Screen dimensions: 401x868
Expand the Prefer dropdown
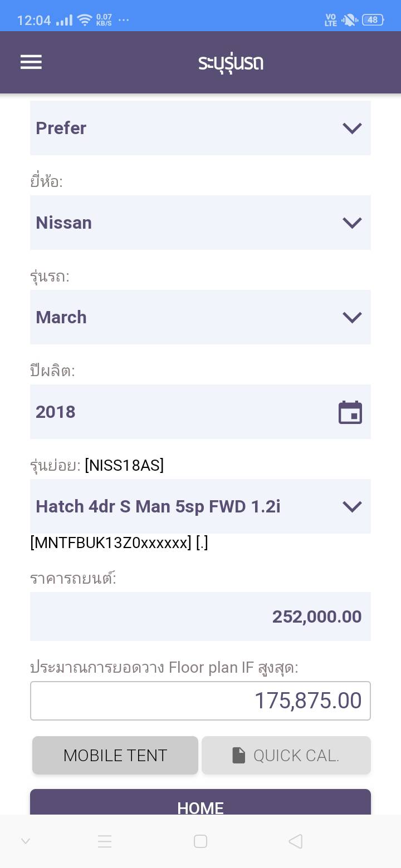(x=200, y=128)
